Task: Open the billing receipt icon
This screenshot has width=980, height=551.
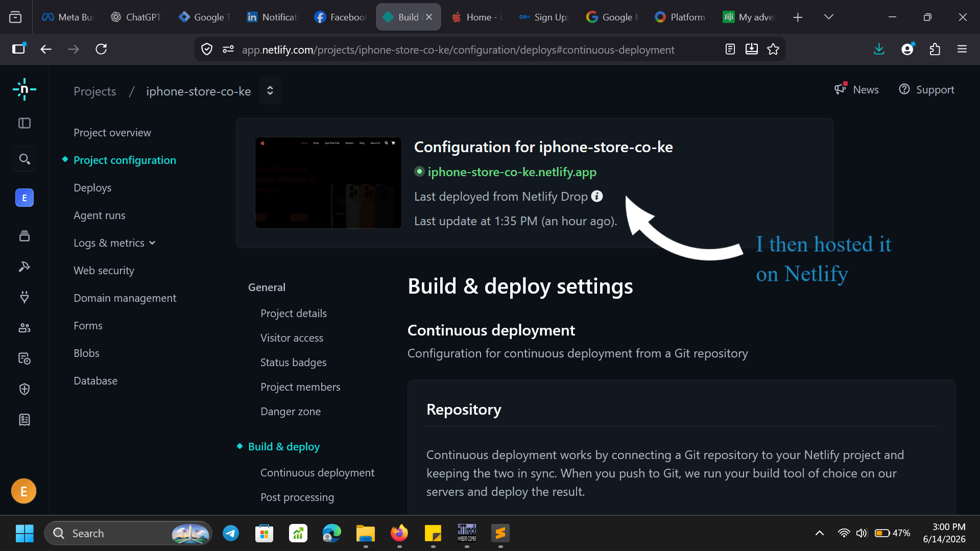Action: pyautogui.click(x=25, y=420)
